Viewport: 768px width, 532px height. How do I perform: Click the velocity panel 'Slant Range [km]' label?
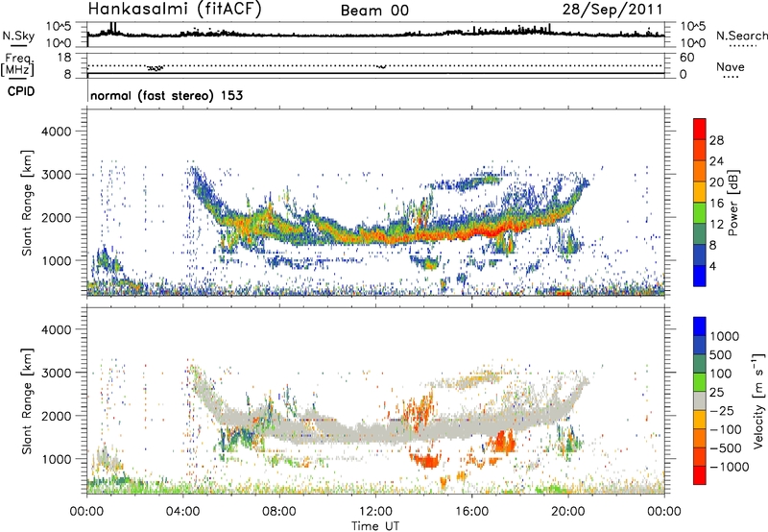point(27,401)
